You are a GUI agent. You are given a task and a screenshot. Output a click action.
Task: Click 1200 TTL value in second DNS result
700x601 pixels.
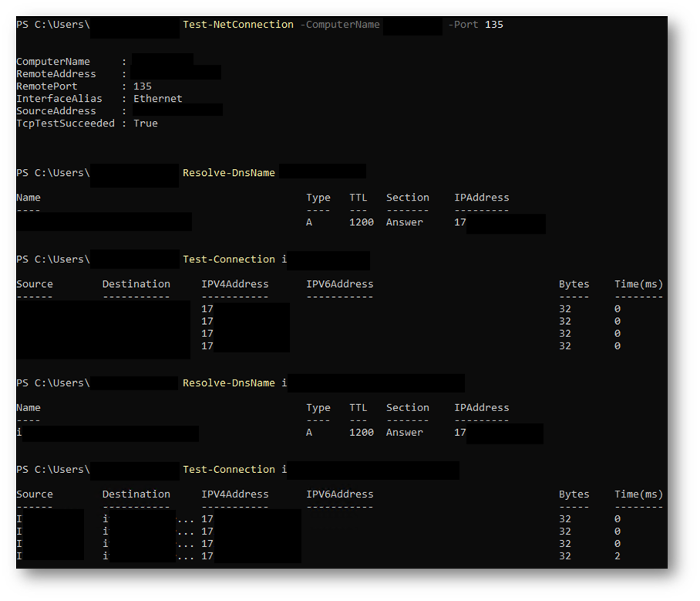click(x=361, y=432)
